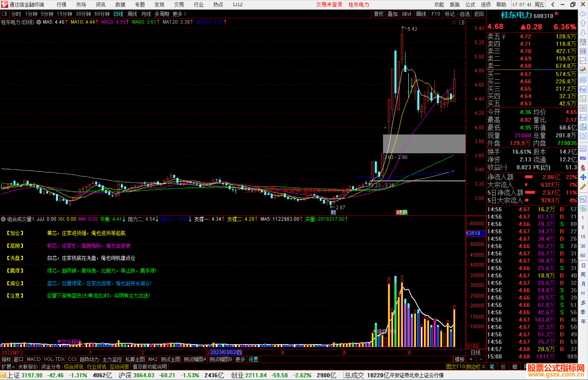Toggle the round button before 组合成交量1
The height and width of the screenshot is (380, 588).
3,219
